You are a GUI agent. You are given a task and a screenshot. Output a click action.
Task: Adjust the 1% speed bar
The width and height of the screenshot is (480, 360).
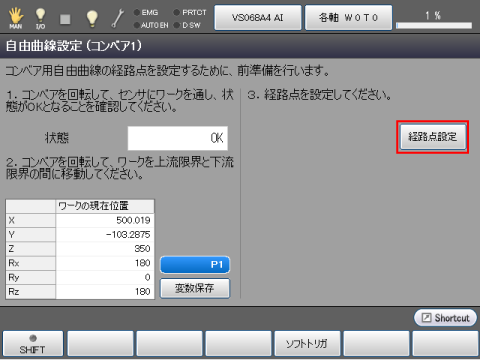(x=434, y=25)
